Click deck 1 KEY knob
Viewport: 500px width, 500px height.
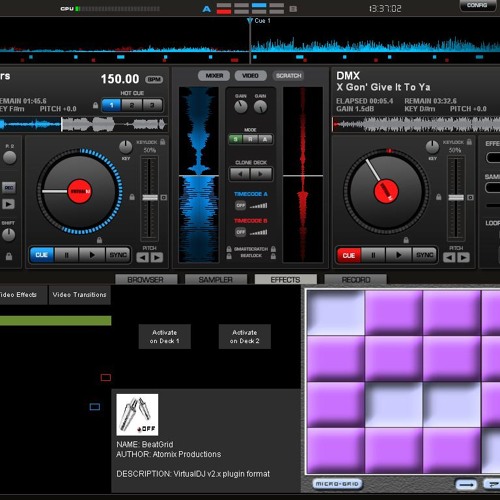[x=126, y=147]
